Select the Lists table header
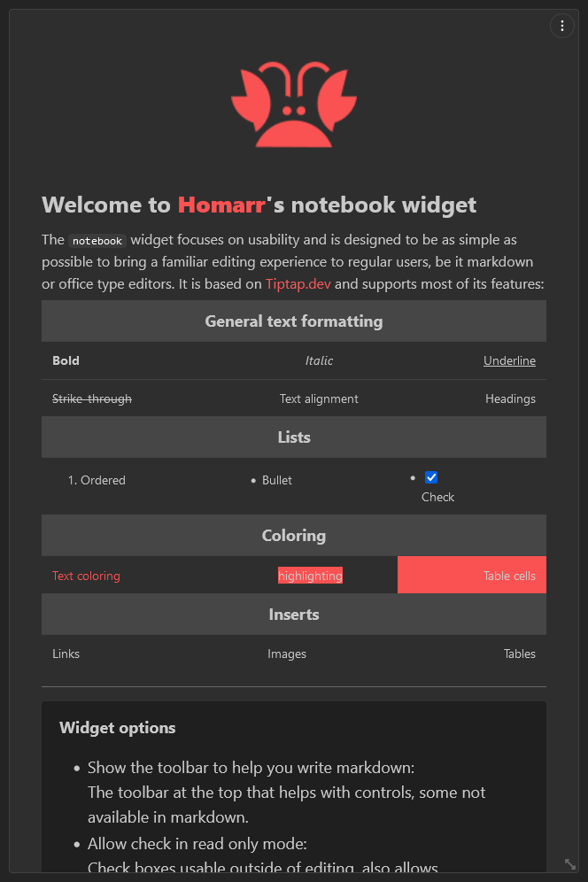The height and width of the screenshot is (882, 588). point(294,437)
